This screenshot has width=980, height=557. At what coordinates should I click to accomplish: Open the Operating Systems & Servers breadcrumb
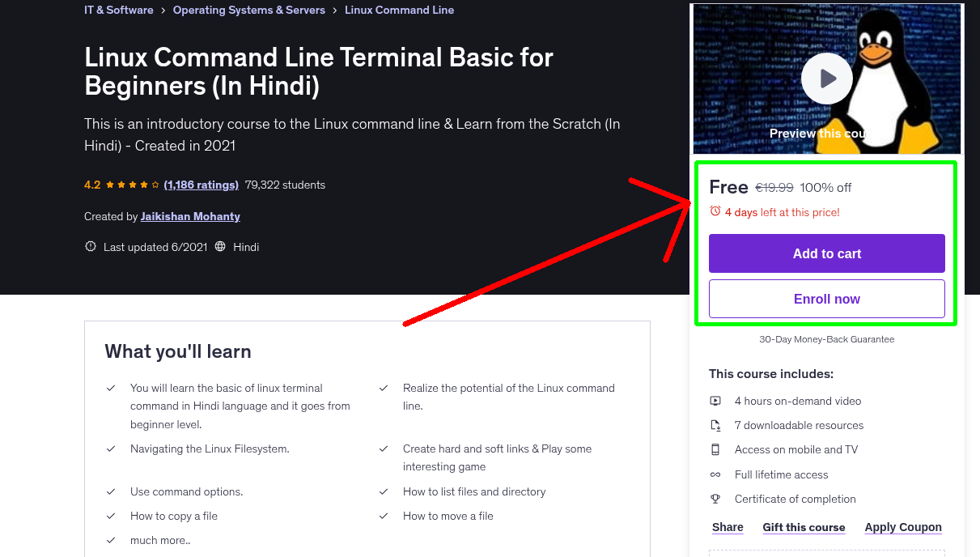[248, 10]
